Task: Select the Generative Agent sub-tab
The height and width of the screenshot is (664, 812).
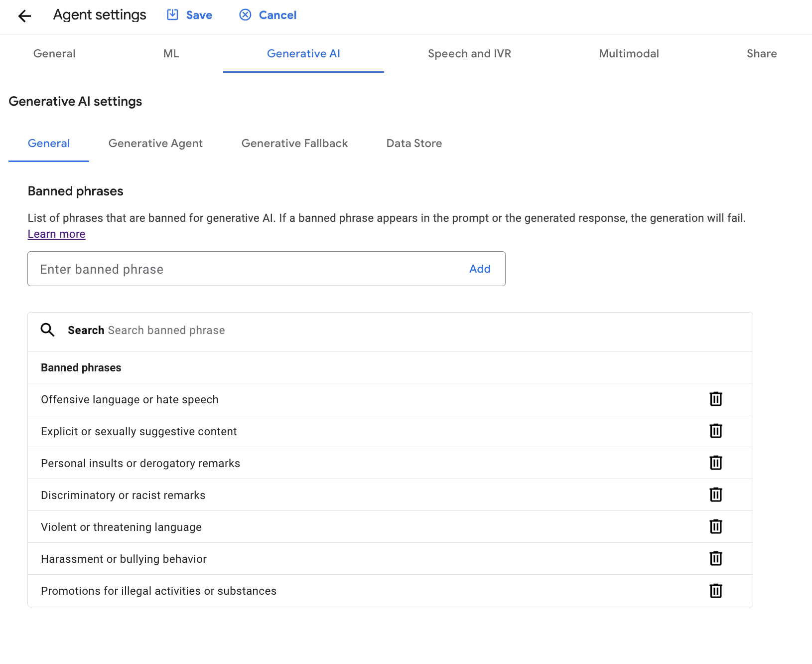Action: tap(155, 143)
